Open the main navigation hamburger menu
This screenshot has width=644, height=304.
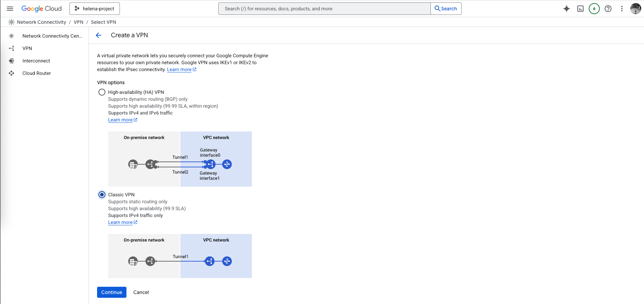pyautogui.click(x=10, y=9)
